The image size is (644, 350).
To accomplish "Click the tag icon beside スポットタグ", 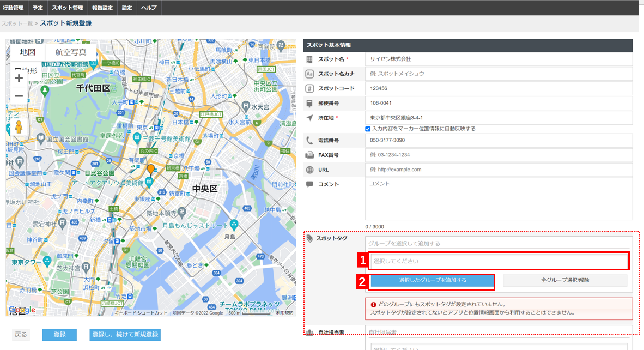I will tap(309, 238).
